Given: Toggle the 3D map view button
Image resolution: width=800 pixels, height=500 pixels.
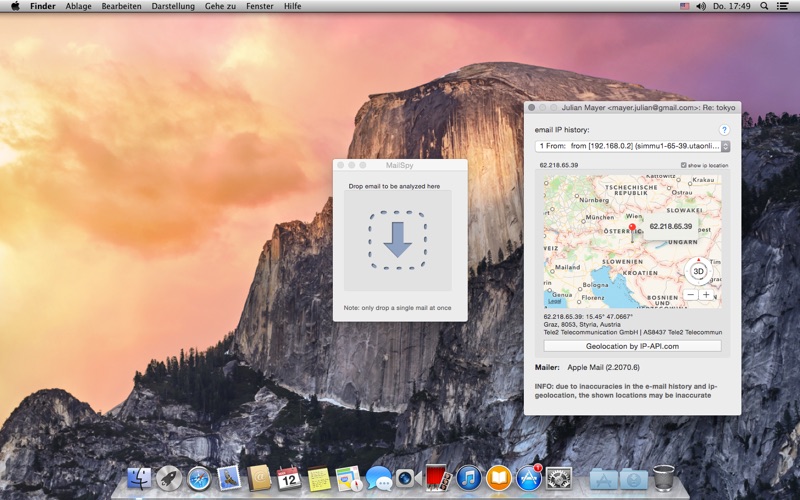Looking at the screenshot, I should [698, 271].
